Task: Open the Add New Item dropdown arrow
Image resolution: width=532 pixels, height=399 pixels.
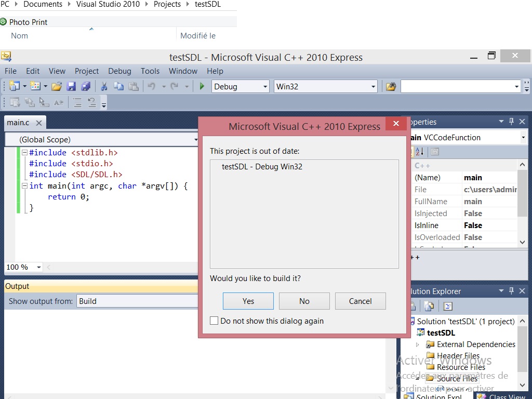Action: 45,87
